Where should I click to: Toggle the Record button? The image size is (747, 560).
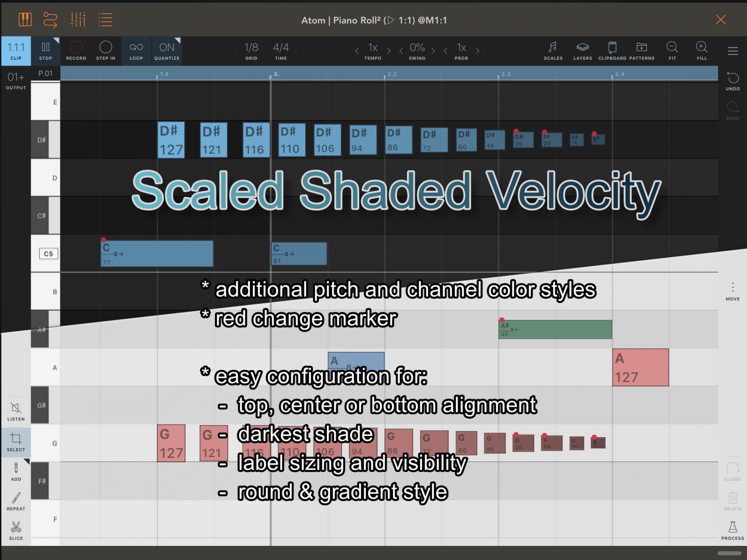click(x=76, y=51)
